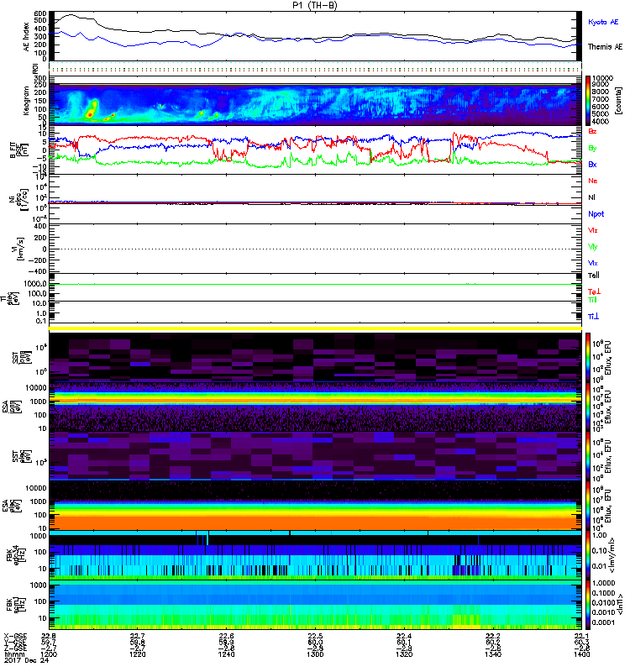Click the 1240 time axis label
Viewport: 630px width, 672px height.
pos(225,658)
